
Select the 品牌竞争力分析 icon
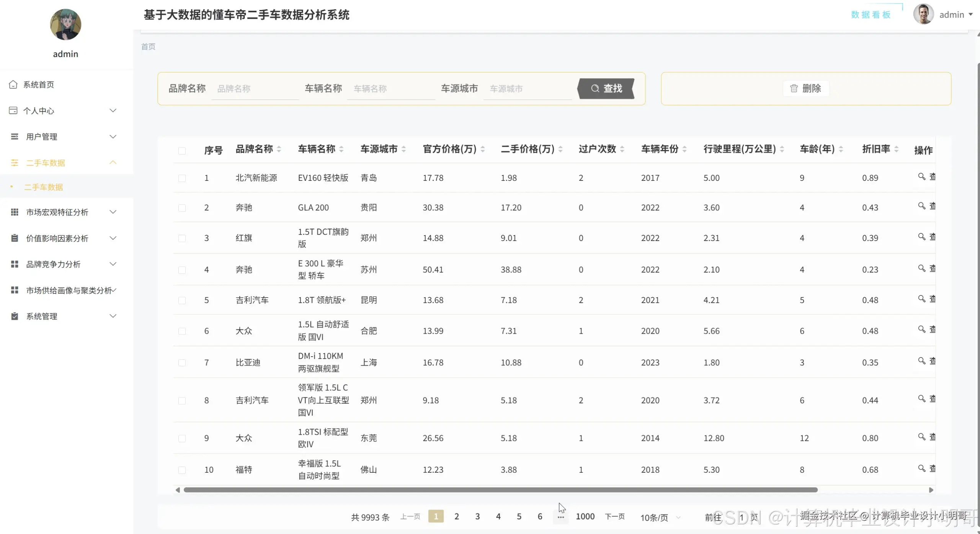[14, 264]
